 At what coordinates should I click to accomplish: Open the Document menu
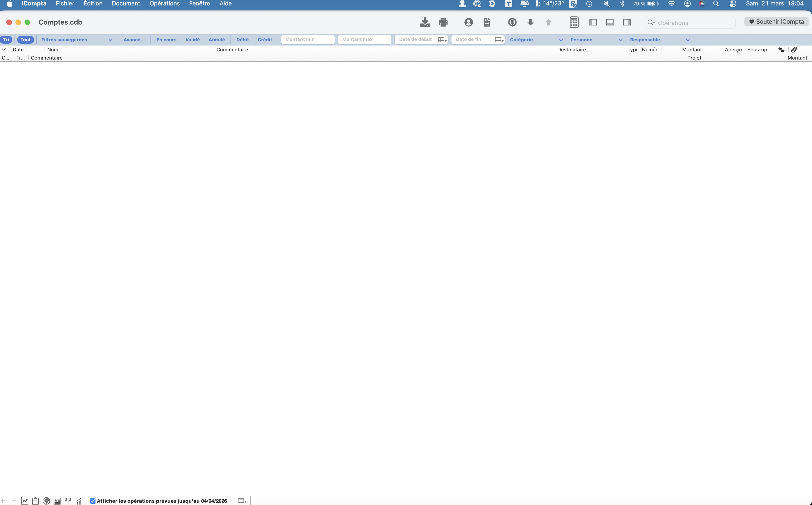[125, 4]
